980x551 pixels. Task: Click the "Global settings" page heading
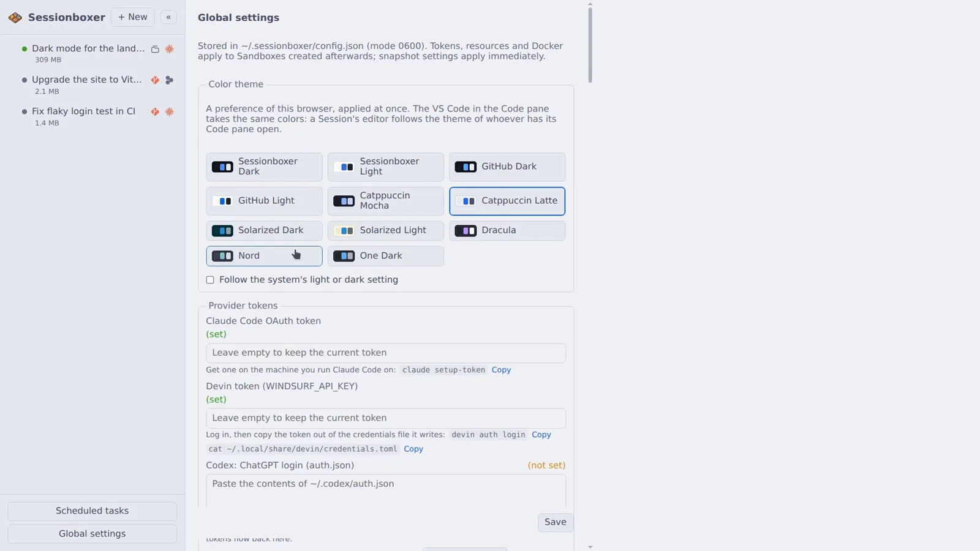(238, 18)
